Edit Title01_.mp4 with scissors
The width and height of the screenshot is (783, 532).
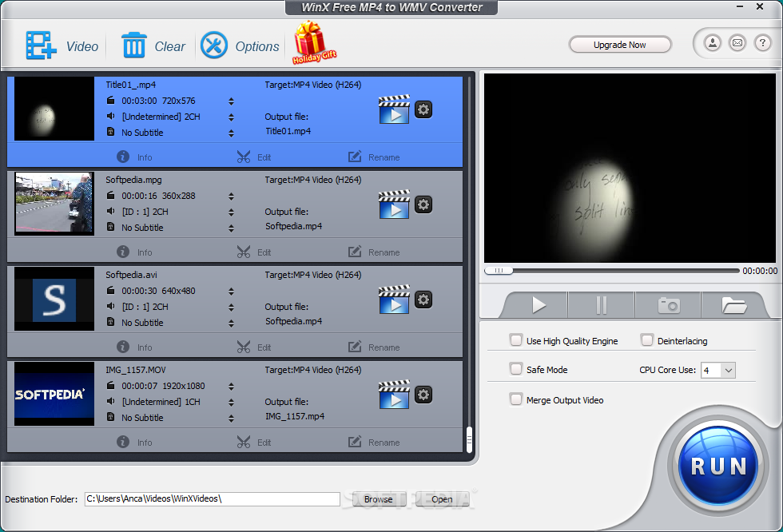click(254, 157)
